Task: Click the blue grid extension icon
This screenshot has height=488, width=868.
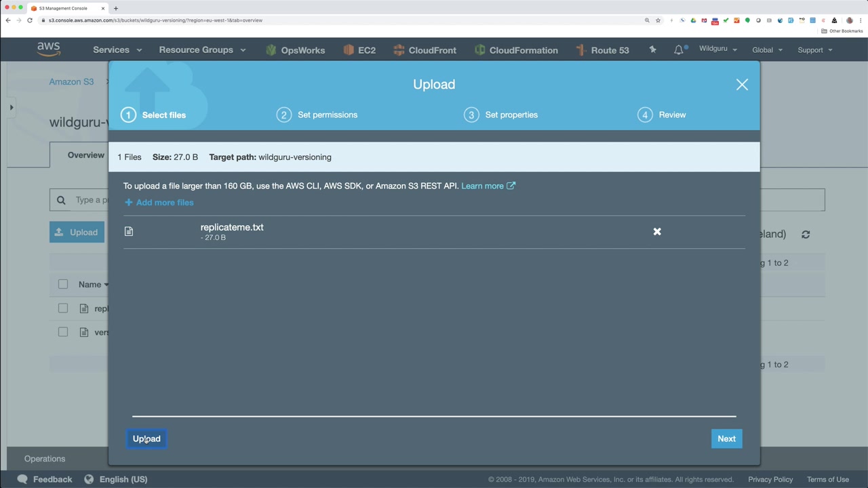Action: 812,20
